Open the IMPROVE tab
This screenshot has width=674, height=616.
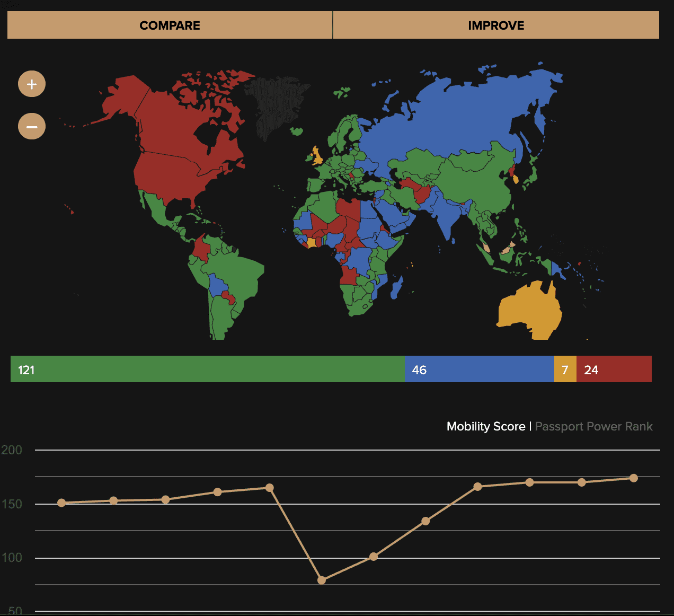coord(496,25)
